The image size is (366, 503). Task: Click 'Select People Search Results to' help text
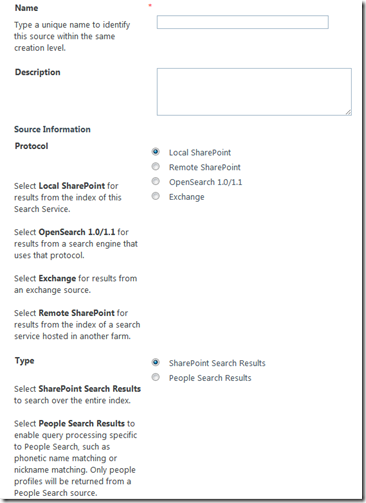coord(74,424)
